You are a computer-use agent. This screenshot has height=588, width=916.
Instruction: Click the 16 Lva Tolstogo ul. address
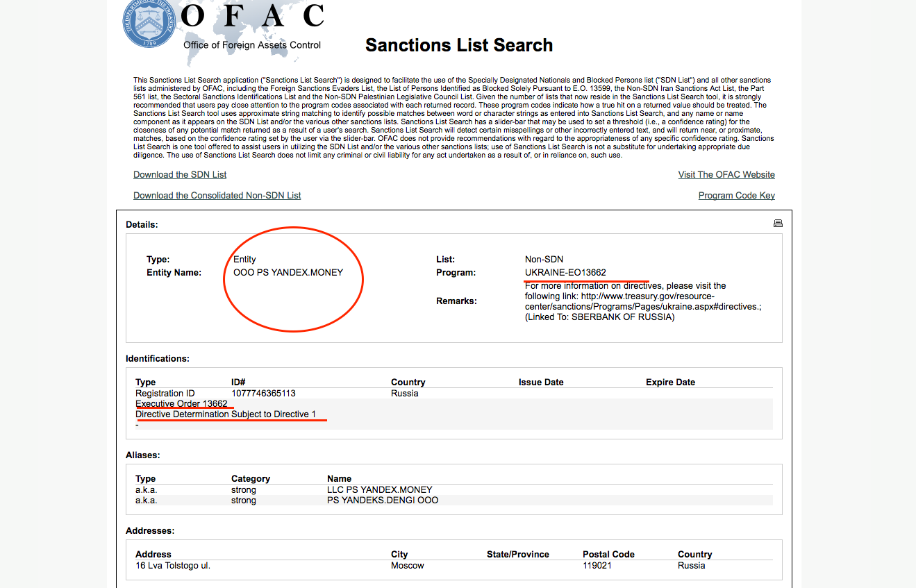(x=173, y=565)
